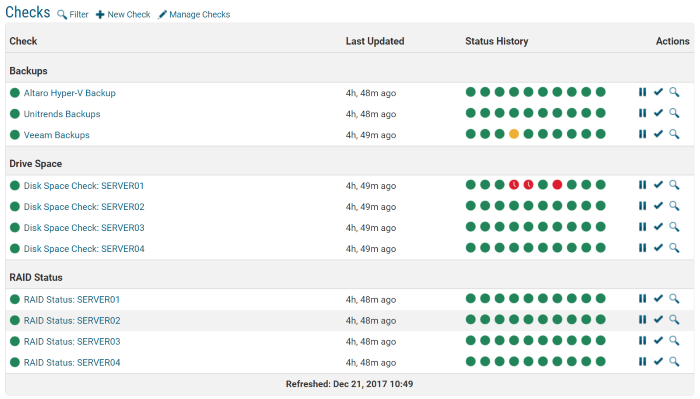Viewport: 700px width, 399px height.
Task: Open Disk Space Check: SERVER04
Action: 84,249
